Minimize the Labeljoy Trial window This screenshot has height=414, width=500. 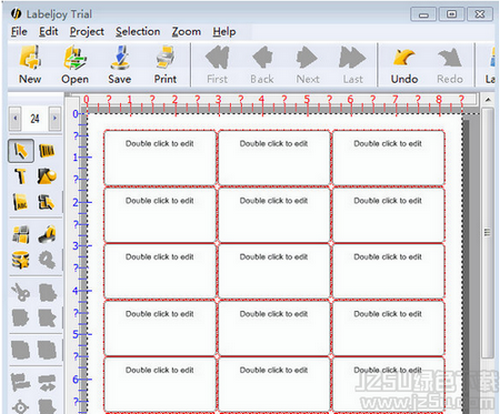click(x=423, y=14)
